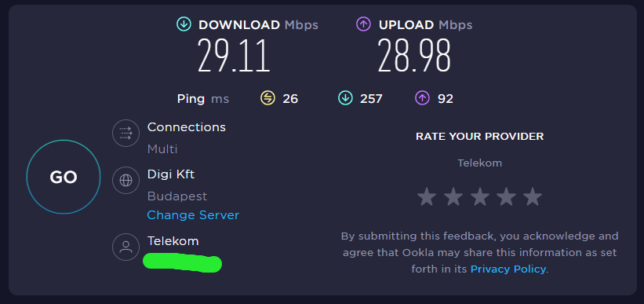Screen dimensions: 644x304
Task: Rate provider four stars
Action: (506, 196)
